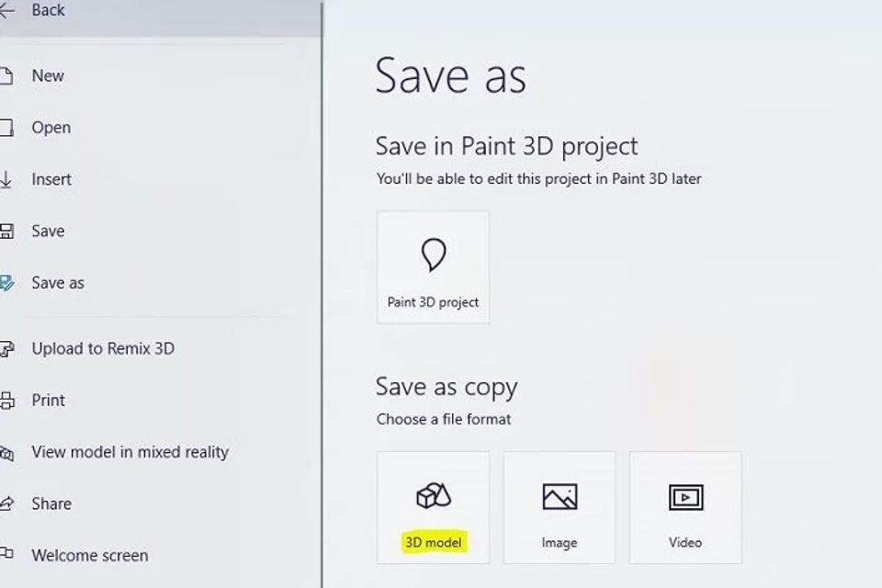Select the 3D model cube icon
882x588 pixels.
coord(433,494)
